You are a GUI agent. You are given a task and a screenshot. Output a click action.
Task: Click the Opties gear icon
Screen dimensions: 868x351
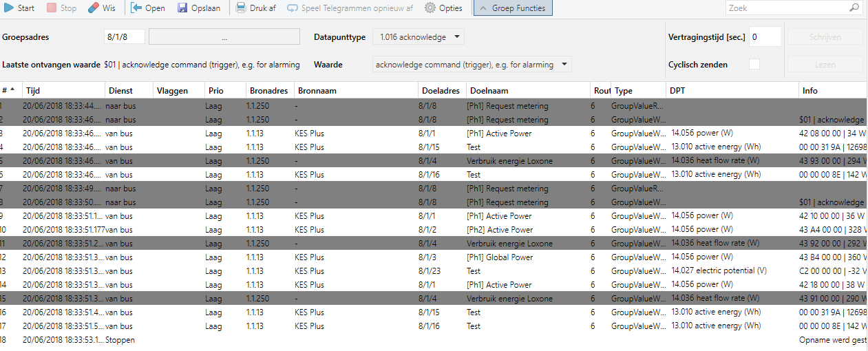[x=430, y=8]
